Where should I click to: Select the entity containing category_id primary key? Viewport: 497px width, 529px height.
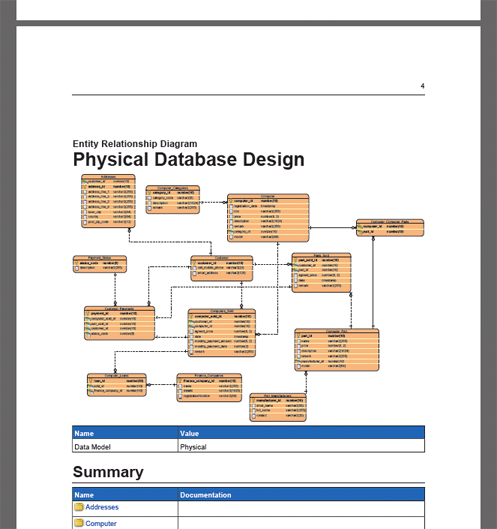tap(173, 199)
